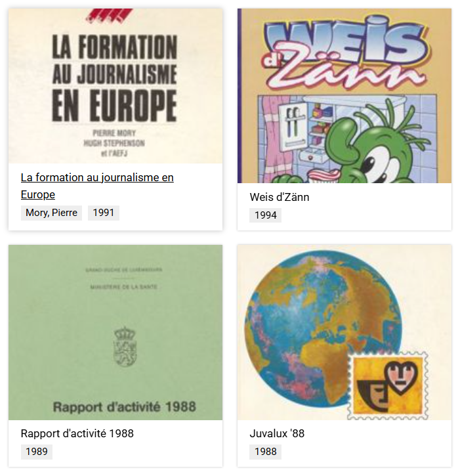The width and height of the screenshot is (458, 476).
Task: Click the Weis logo lettering on comic cover
Action: tap(346, 41)
